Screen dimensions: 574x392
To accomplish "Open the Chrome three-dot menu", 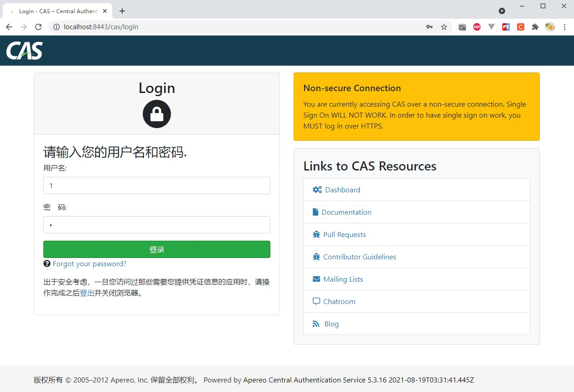I will point(564,27).
